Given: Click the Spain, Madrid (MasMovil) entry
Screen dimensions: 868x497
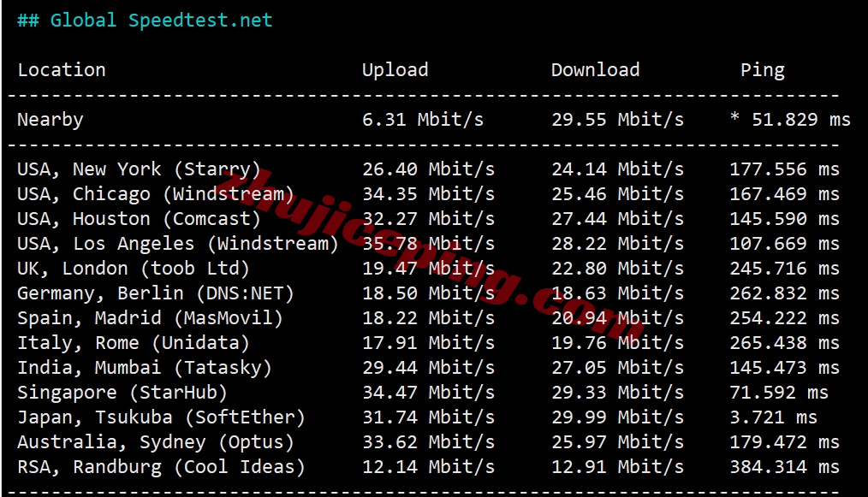Looking at the screenshot, I should [x=150, y=318].
